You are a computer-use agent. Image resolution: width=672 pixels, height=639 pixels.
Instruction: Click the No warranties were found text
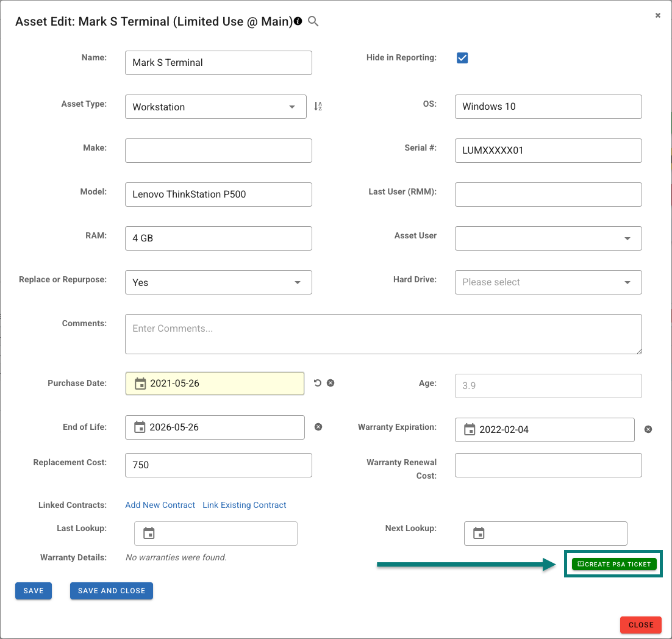pyautogui.click(x=176, y=557)
